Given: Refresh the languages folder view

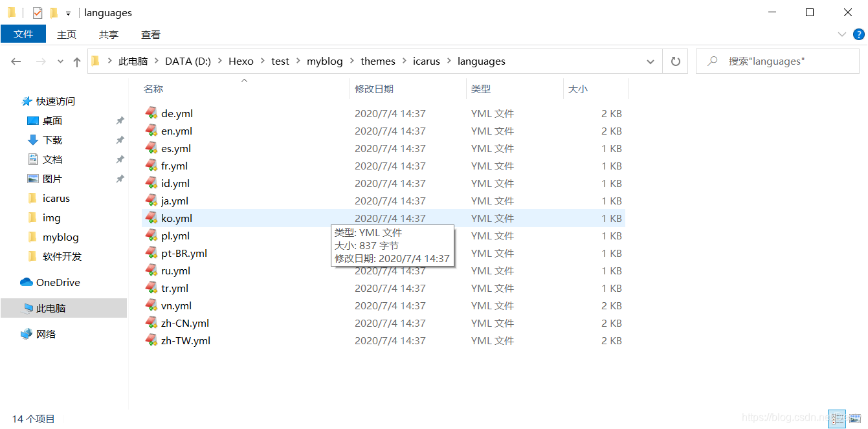Looking at the screenshot, I should pos(676,61).
